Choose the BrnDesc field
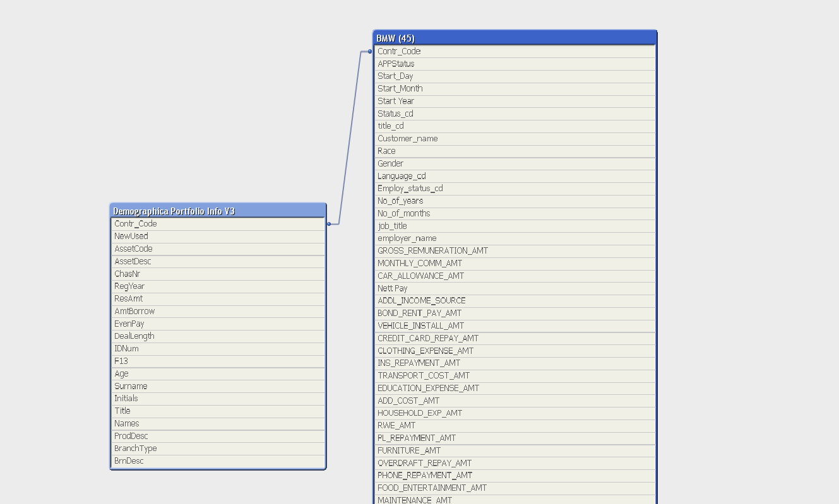Screen dimensions: 839x504 tap(218, 461)
